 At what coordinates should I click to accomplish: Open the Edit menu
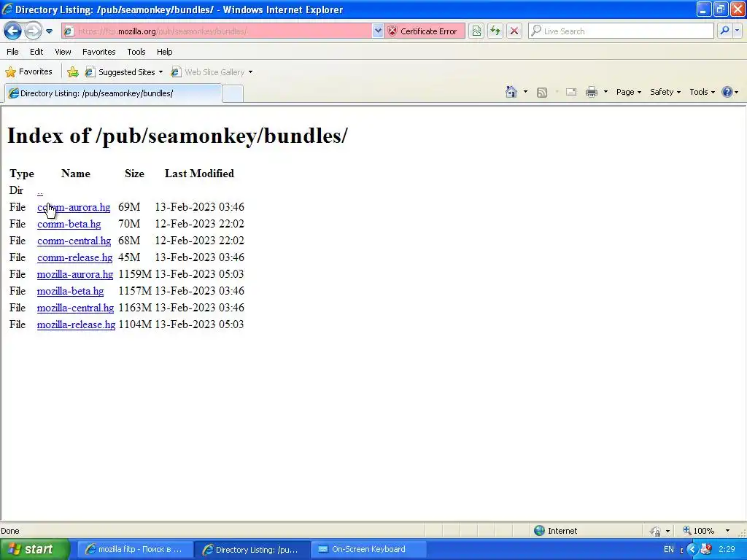coord(36,52)
